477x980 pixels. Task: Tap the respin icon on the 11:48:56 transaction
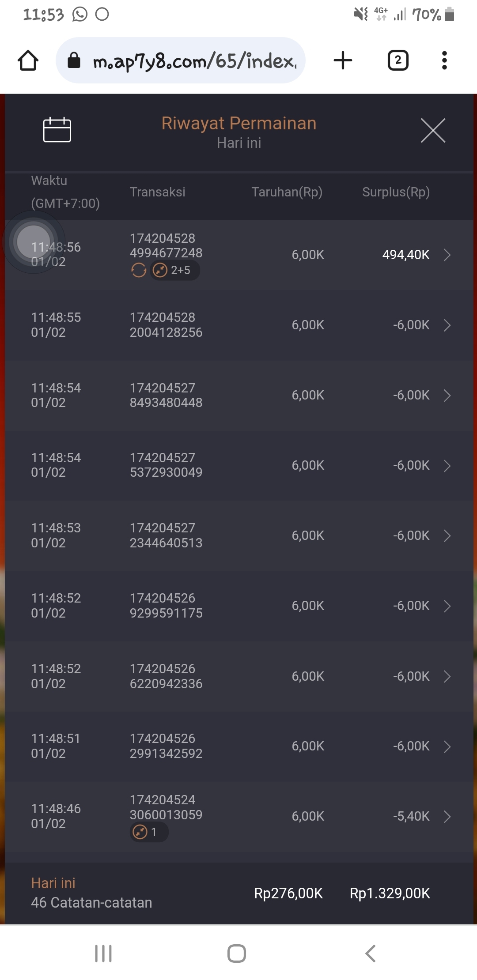[139, 270]
